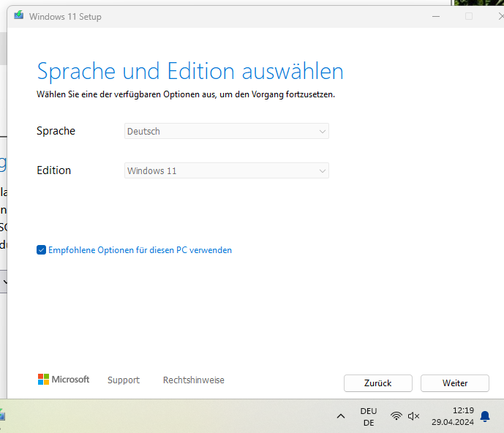Open the Sprache dropdown showing Deutsch

[227, 131]
